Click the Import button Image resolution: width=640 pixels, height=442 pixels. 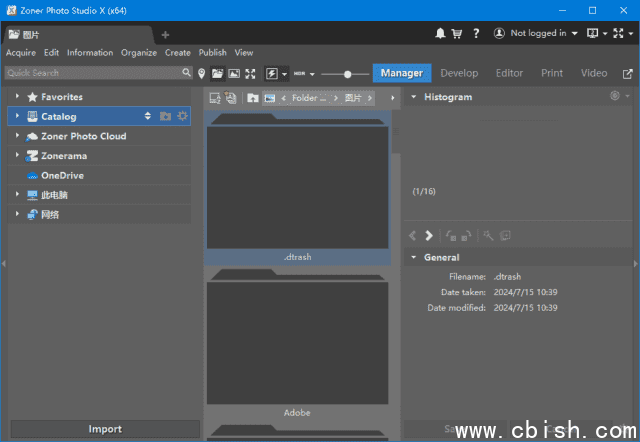105,429
